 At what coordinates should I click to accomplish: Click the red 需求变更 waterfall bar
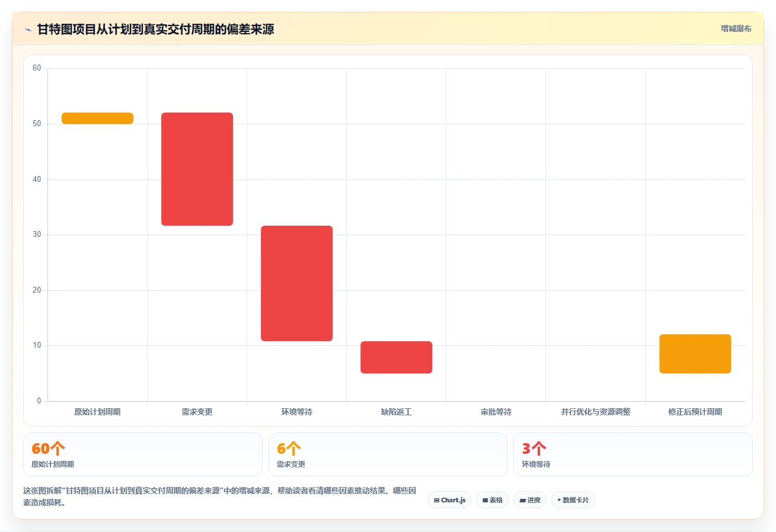[x=197, y=169]
